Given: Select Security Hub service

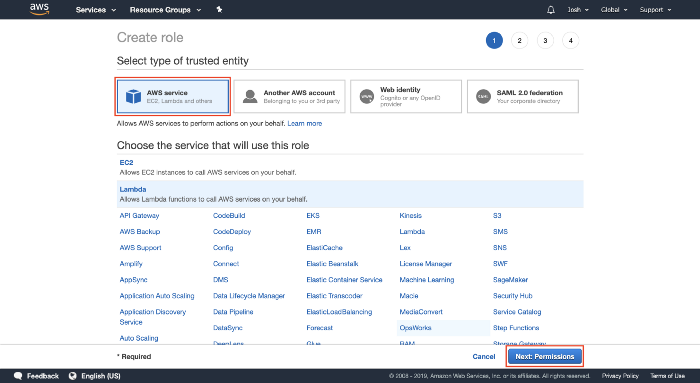Looking at the screenshot, I should coord(512,296).
